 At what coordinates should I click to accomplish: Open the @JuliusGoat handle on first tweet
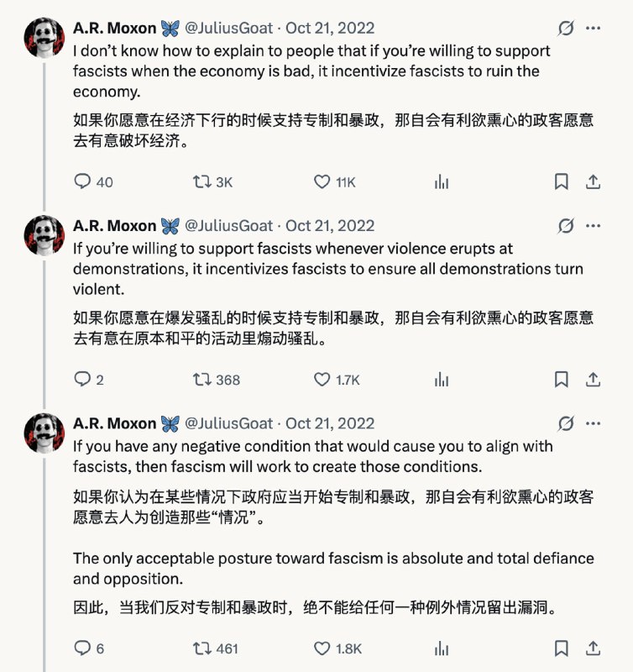coord(228,29)
